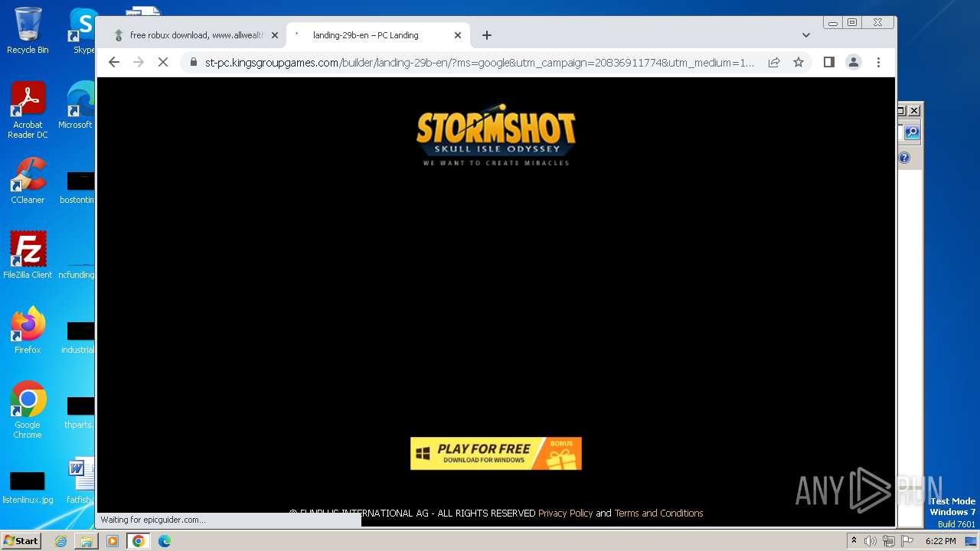Open Skype desktop shortcut
This screenshot has height=551, width=980.
click(x=83, y=31)
